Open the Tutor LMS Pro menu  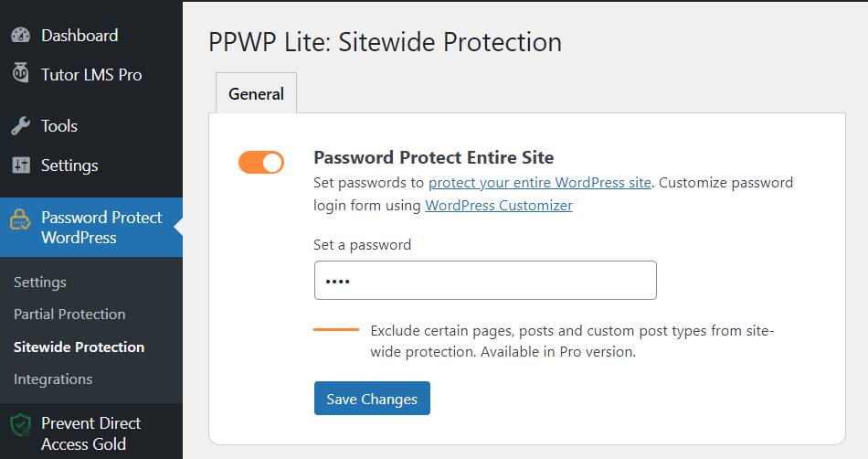91,75
